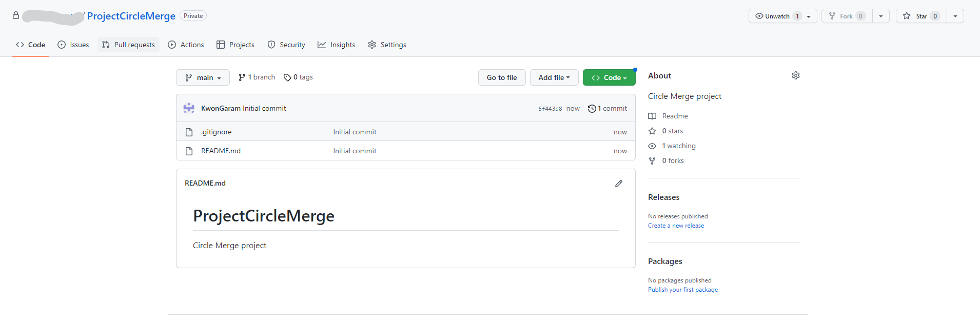Open the latest Initial commit message link
This screenshot has height=324, width=980.
click(264, 108)
